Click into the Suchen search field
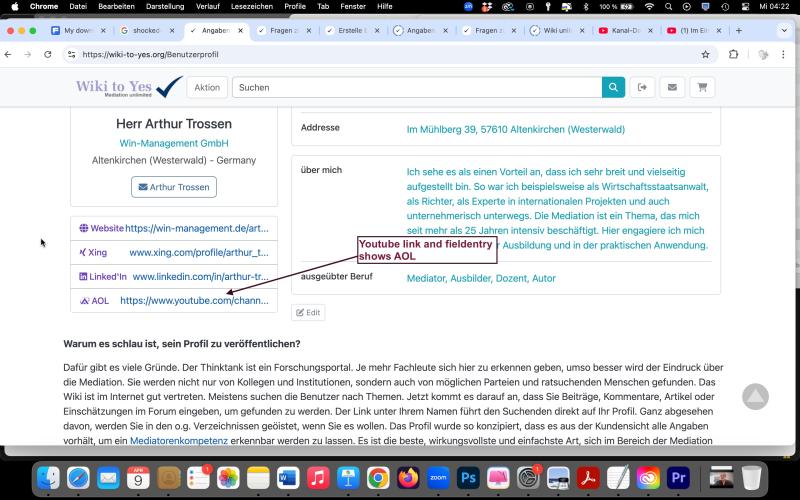Viewport: 800px width, 500px height. tap(416, 87)
